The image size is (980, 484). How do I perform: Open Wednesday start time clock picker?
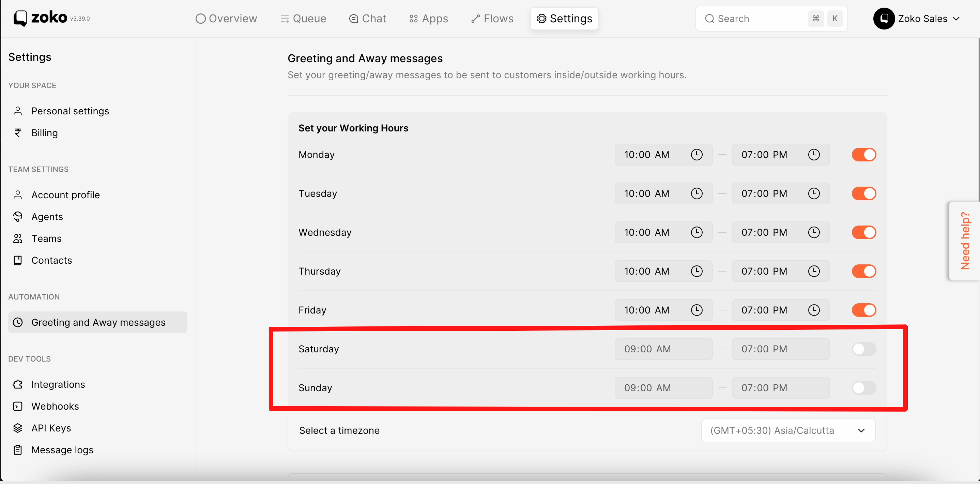[x=697, y=232]
